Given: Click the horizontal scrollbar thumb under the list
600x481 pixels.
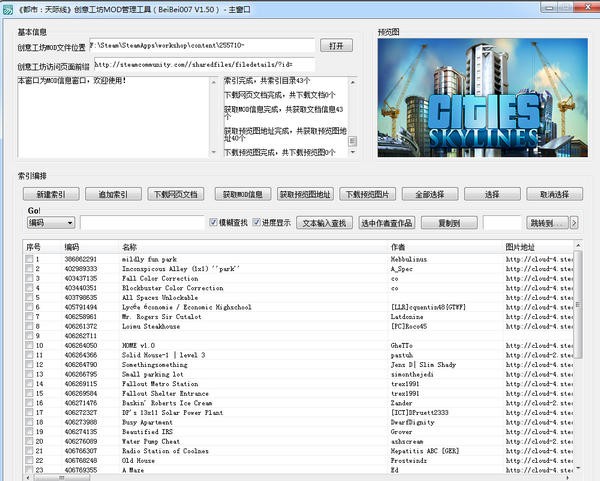Looking at the screenshot, I should click(62, 478).
